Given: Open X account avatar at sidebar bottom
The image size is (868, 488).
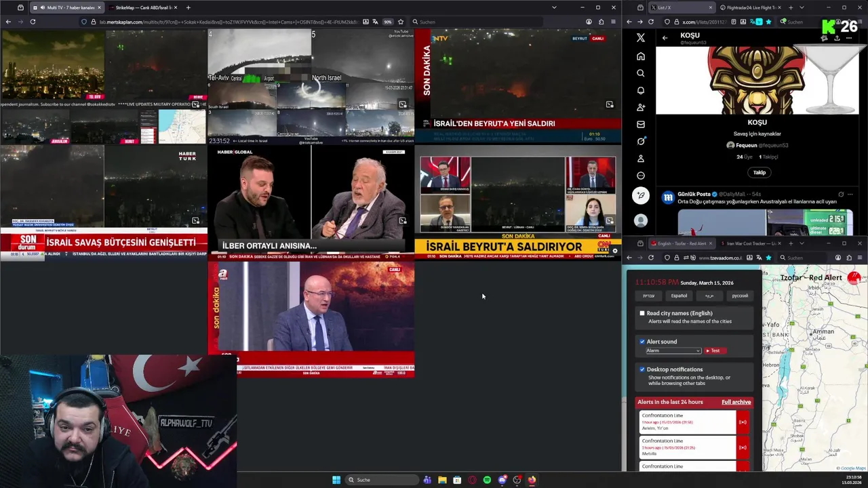Looking at the screenshot, I should (x=641, y=220).
